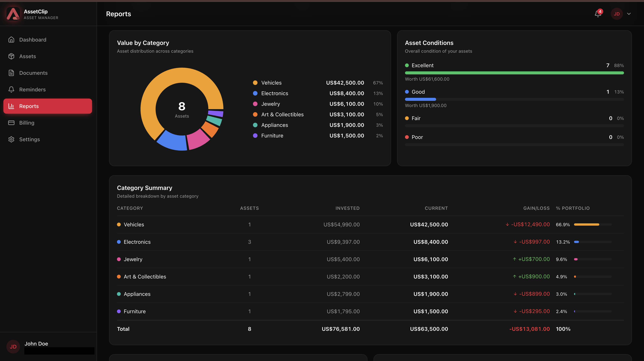Image resolution: width=644 pixels, height=361 pixels.
Task: Click the Assets box icon
Action: point(11,56)
